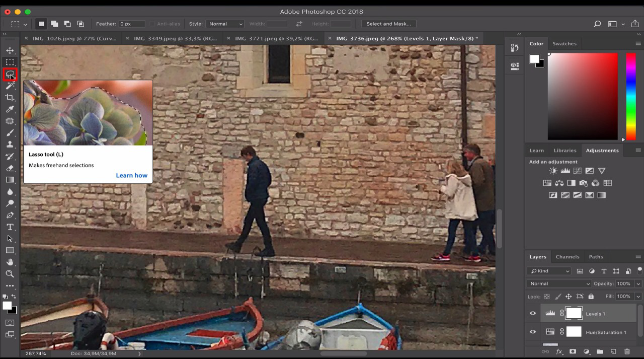
Task: Select the Eyedropper tool
Action: [10, 109]
